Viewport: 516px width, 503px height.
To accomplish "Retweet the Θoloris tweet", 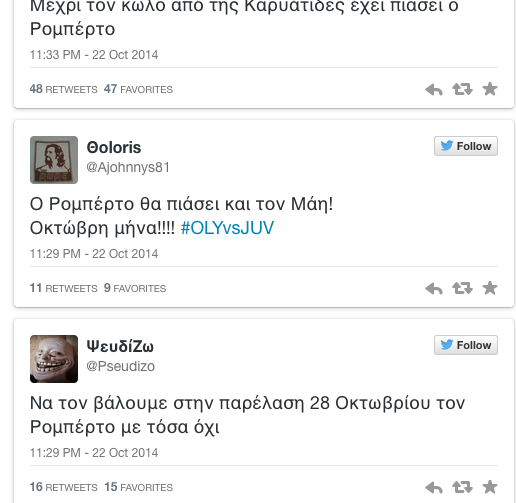I will click(x=462, y=288).
